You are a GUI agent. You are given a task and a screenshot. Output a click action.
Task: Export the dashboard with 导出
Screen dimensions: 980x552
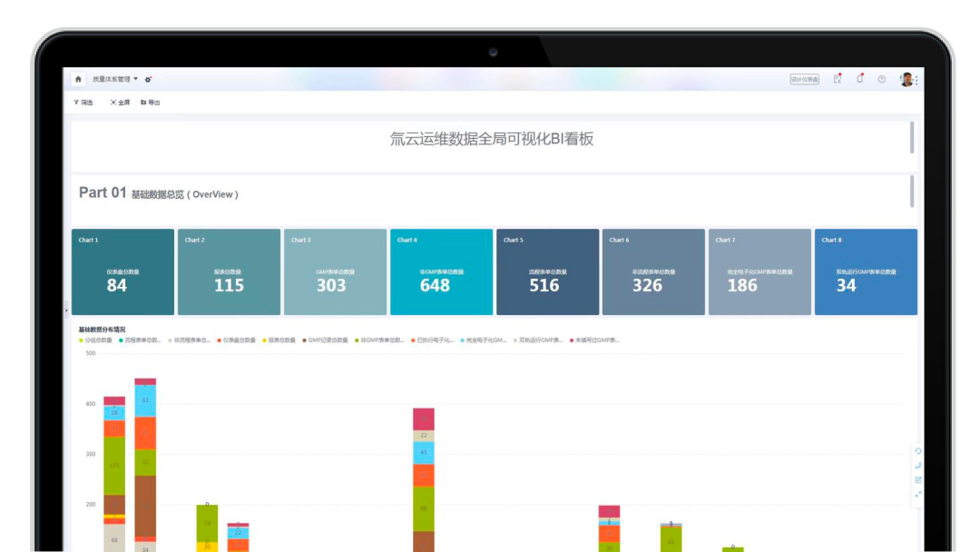click(151, 103)
